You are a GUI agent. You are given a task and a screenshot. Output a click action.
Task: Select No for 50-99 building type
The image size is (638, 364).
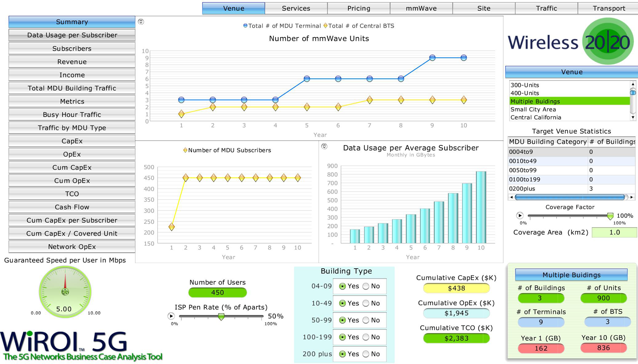click(366, 320)
